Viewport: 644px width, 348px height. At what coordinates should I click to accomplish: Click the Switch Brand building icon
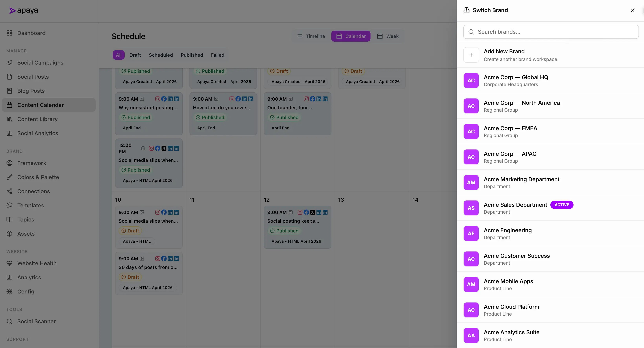pyautogui.click(x=466, y=10)
